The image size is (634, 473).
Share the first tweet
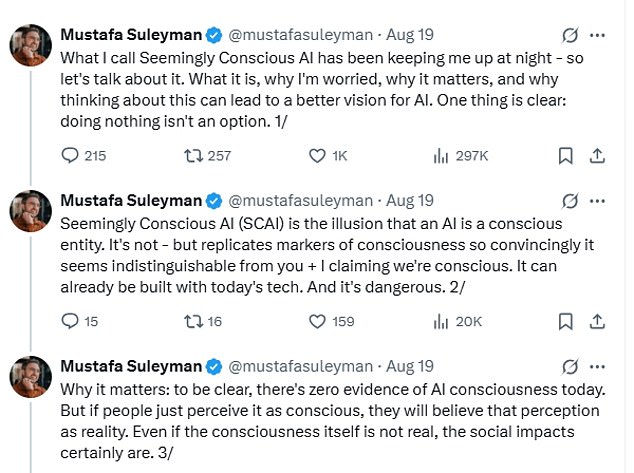click(x=597, y=155)
